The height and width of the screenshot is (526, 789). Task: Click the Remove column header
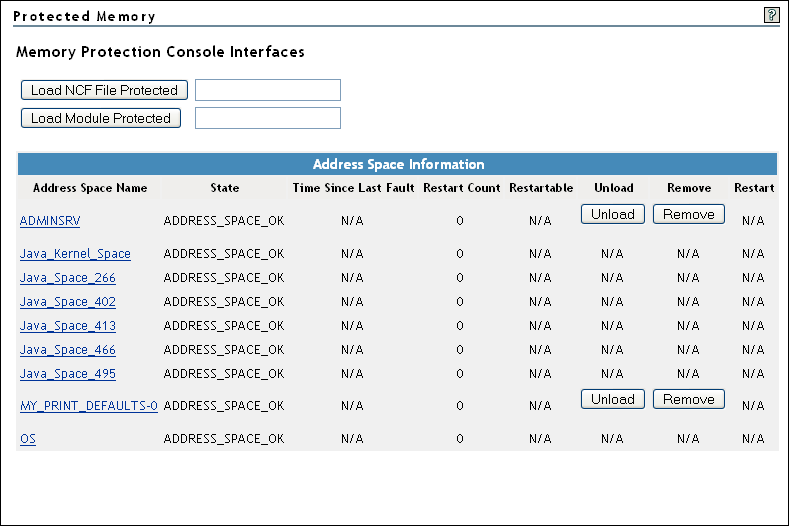point(689,188)
